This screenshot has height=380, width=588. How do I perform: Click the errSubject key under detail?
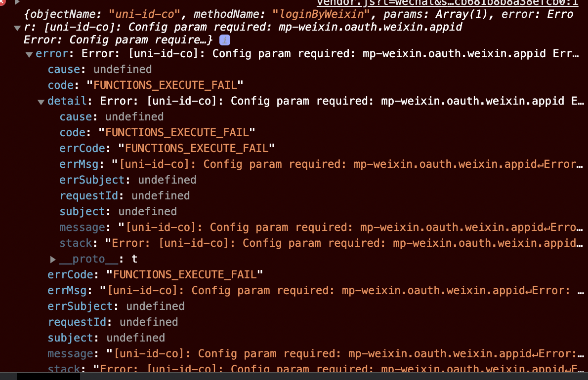pyautogui.click(x=92, y=180)
